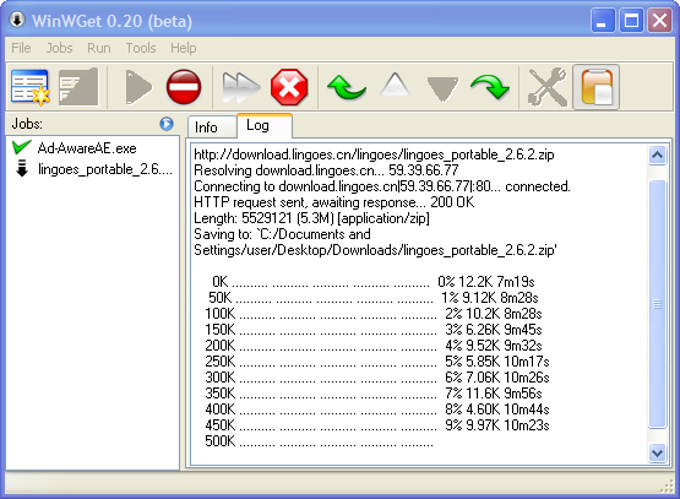The image size is (680, 499).
Task: Click the Start All double-arrow icon
Action: click(x=241, y=87)
